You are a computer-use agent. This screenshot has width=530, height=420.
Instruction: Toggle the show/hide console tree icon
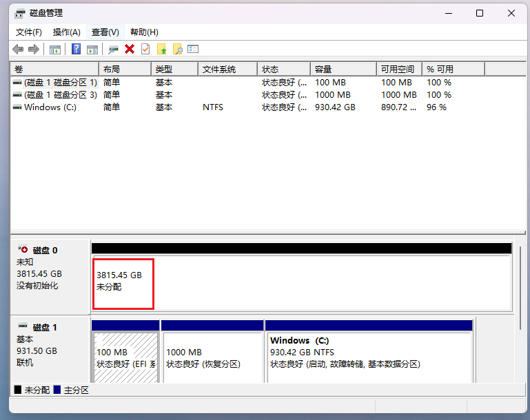point(55,50)
